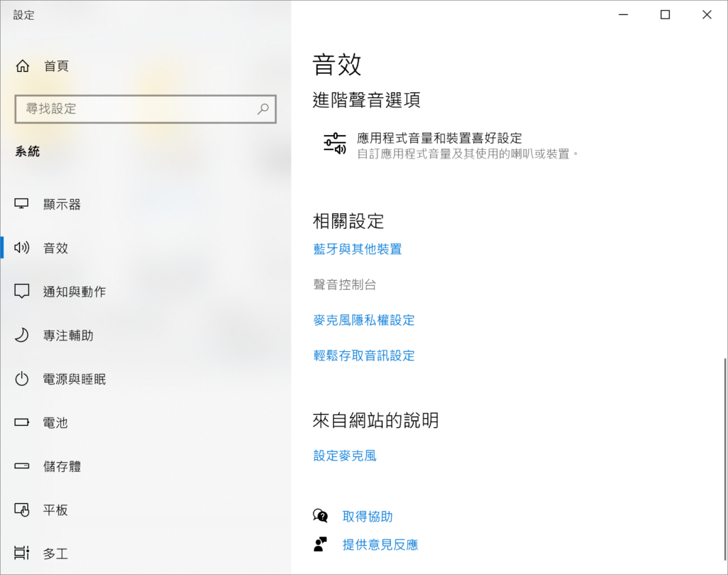Click the 通知與動作 notification icon

pos(22,291)
